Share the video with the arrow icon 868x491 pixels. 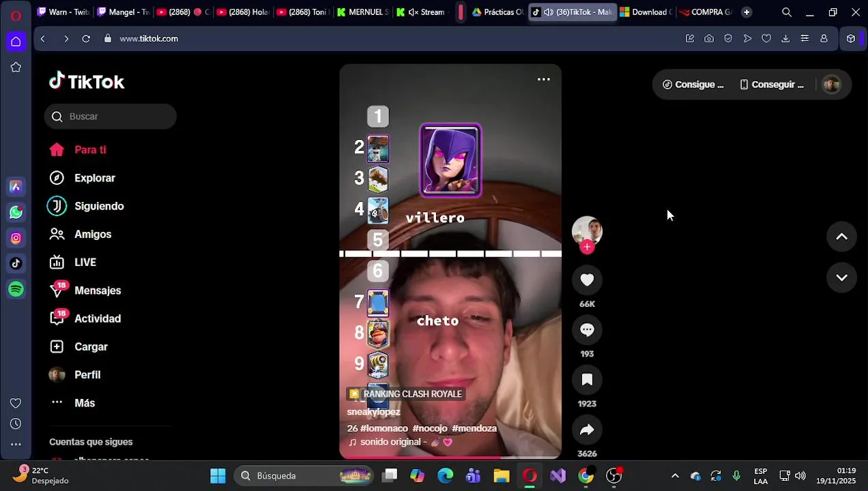click(587, 430)
